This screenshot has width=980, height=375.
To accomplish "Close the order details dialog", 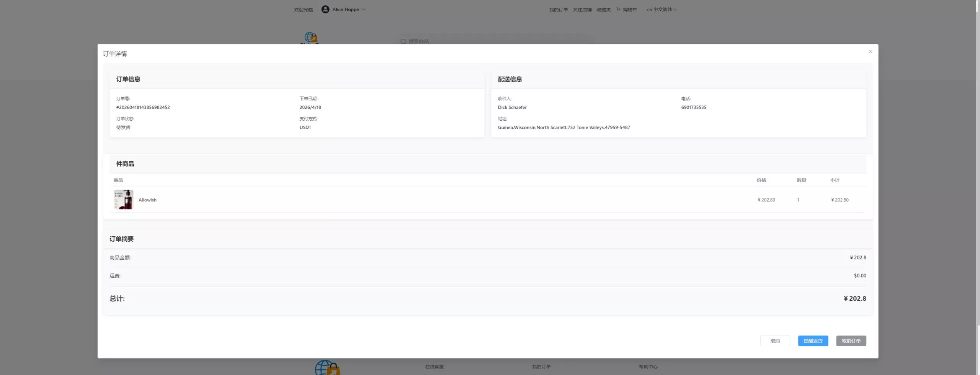I will point(870,52).
